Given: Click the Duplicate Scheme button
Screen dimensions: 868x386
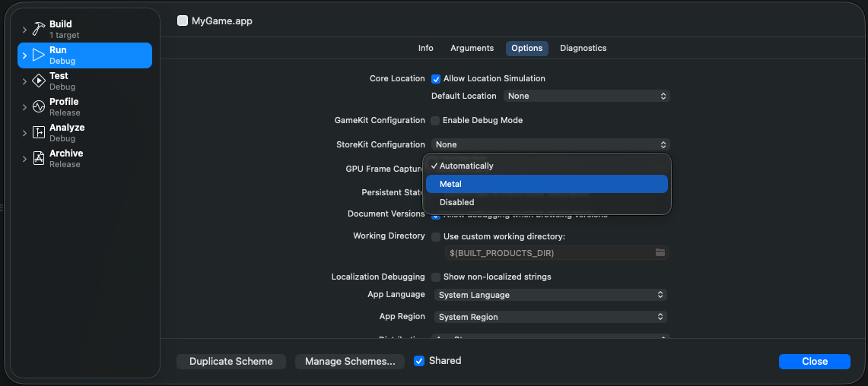Looking at the screenshot, I should pos(231,362).
